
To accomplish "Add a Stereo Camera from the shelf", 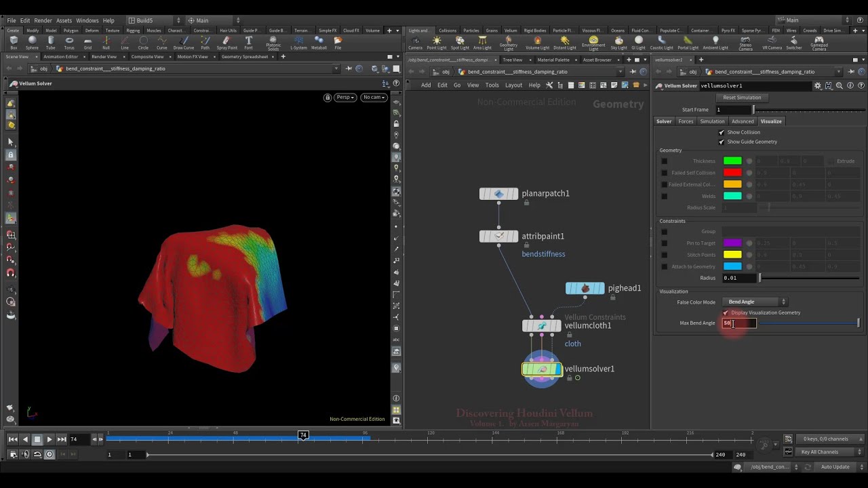I will [745, 43].
